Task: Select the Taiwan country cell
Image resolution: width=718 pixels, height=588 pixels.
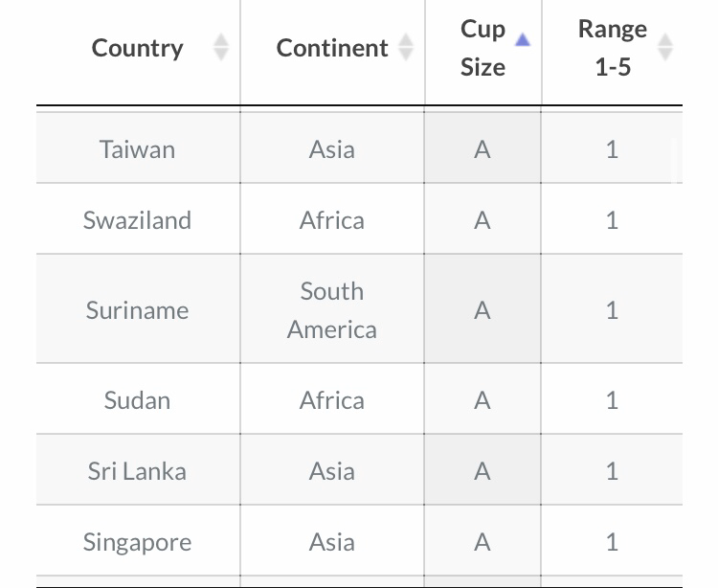Action: coord(137,149)
